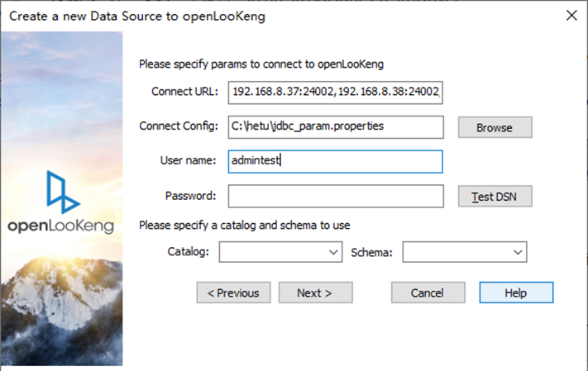The width and height of the screenshot is (588, 371).
Task: Click inside the Schema combo box
Action: 465,252
